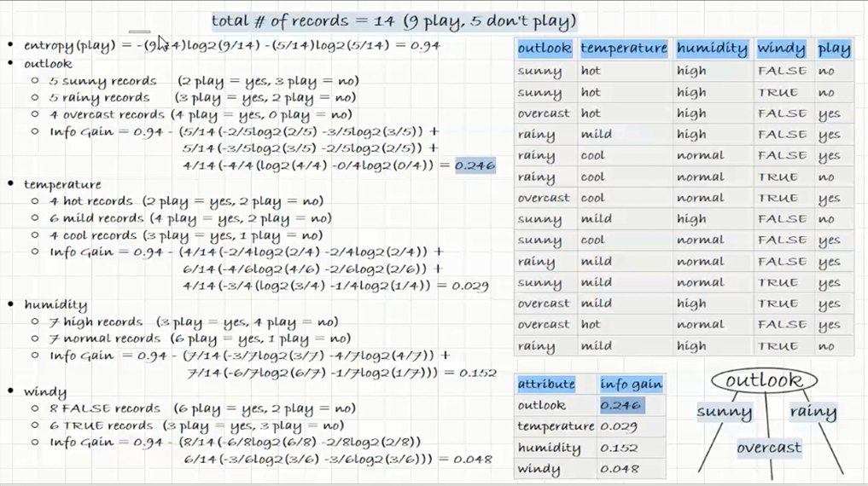Viewport: 868px width, 486px height.
Task: Click 'no' in the rainy cool normal TRUE row
Action: pyautogui.click(x=826, y=177)
